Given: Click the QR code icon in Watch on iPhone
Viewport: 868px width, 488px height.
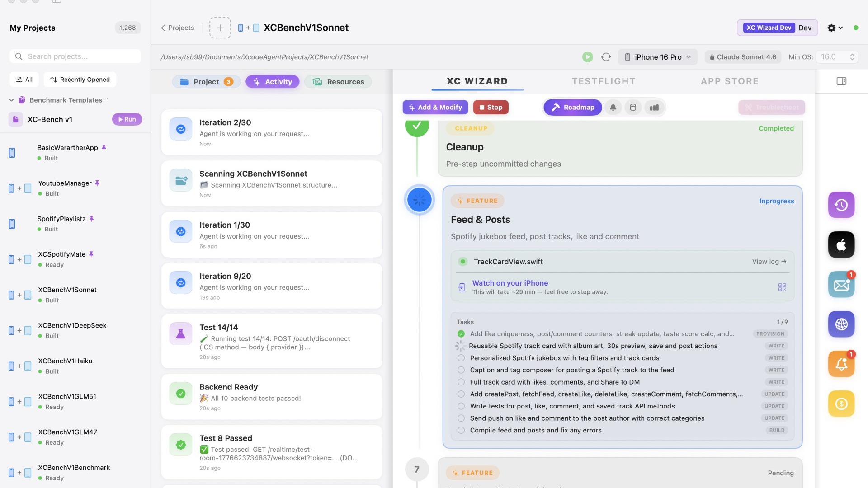Looking at the screenshot, I should click(782, 287).
